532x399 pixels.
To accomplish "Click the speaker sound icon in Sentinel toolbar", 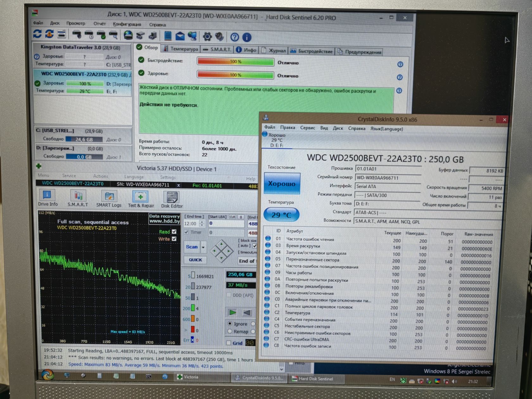I will 219,37.
